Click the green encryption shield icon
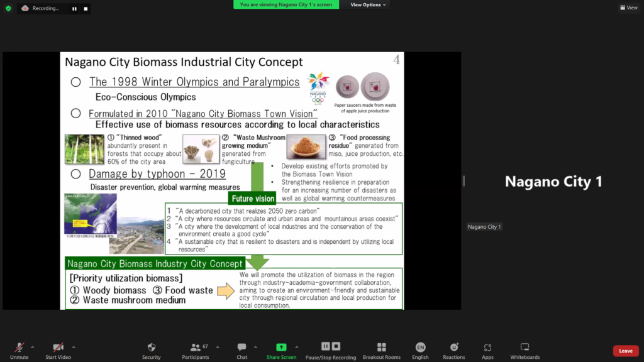Viewport: 644px width, 362px height. pos(8,8)
